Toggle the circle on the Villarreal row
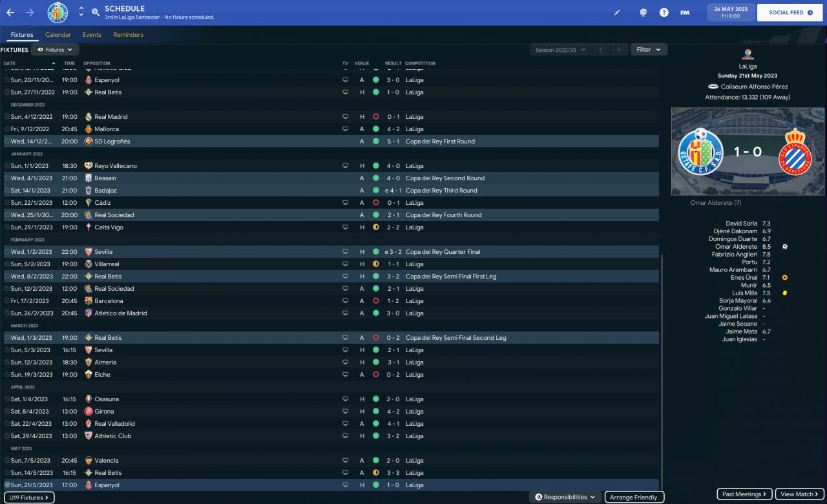827x504 pixels. pos(7,264)
